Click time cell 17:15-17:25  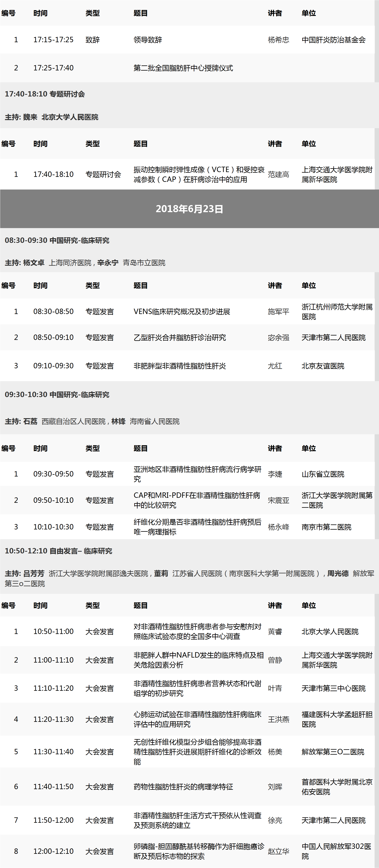pos(53,40)
